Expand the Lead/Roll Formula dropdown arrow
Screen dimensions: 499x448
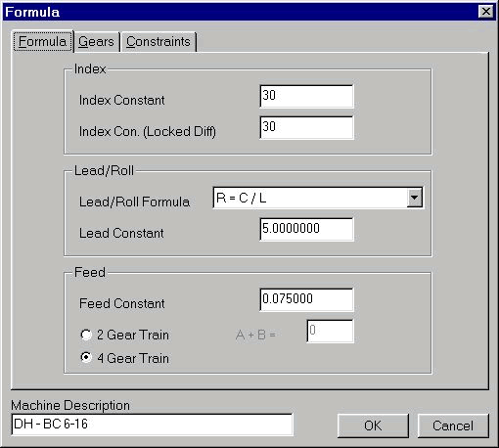point(414,198)
